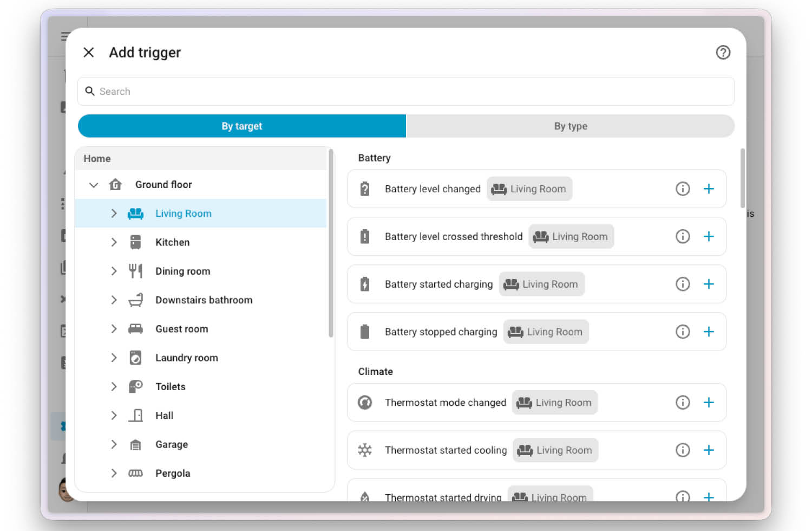This screenshot has width=812, height=531.
Task: Click battery unknown icon for level changed
Action: [x=365, y=189]
